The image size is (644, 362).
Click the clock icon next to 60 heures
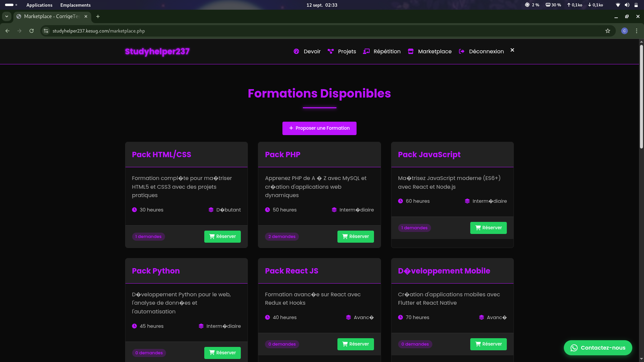(400, 201)
